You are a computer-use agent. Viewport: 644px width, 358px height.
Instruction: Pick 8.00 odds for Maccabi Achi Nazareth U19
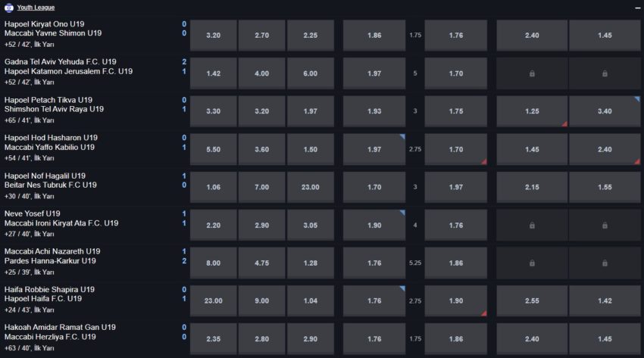[x=213, y=263]
